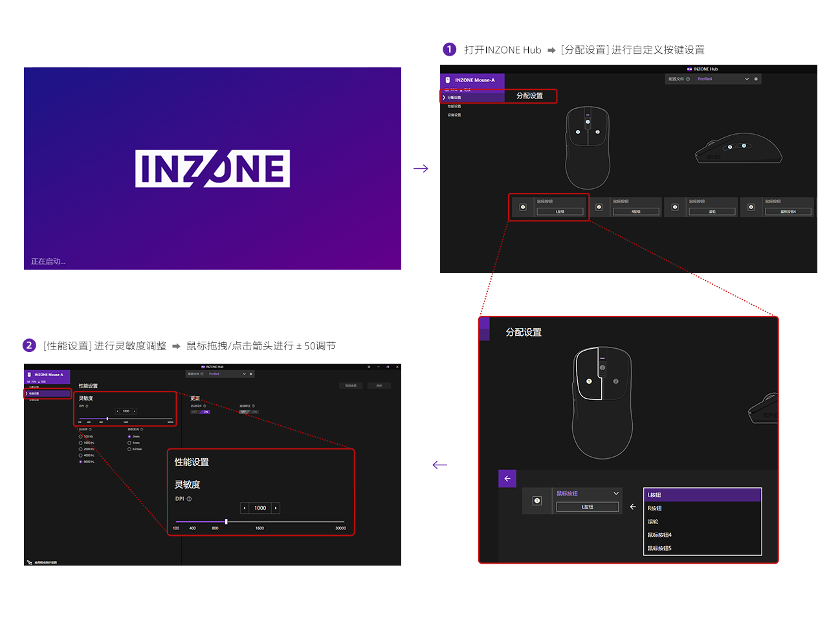Expand the 鼠标按钮 chevron in the enlarged assignment view
This screenshot has height=618, width=840.
coord(616,493)
